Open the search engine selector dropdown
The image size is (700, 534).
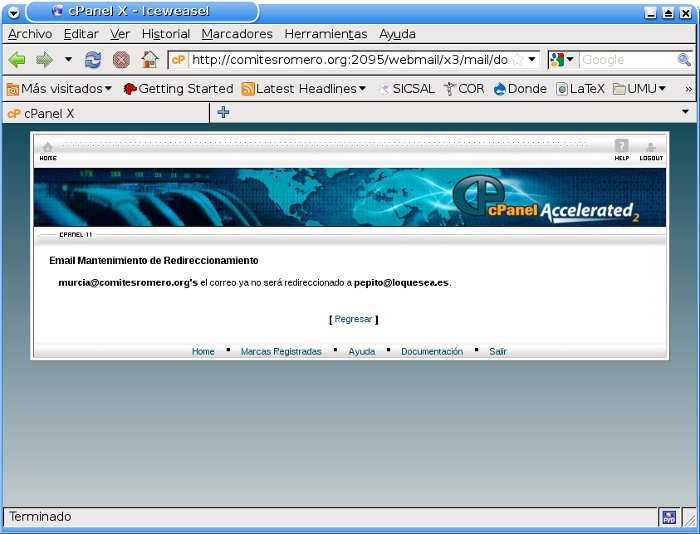click(562, 60)
